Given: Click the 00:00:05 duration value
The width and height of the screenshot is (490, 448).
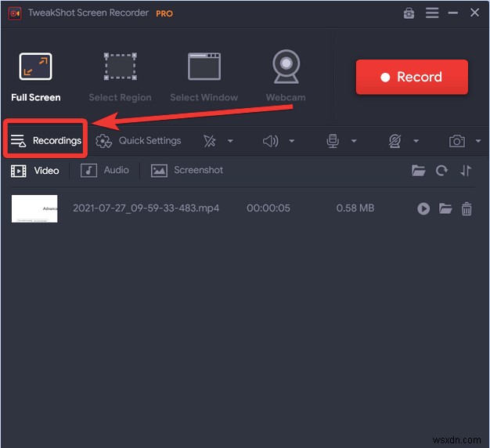Looking at the screenshot, I should click(268, 208).
